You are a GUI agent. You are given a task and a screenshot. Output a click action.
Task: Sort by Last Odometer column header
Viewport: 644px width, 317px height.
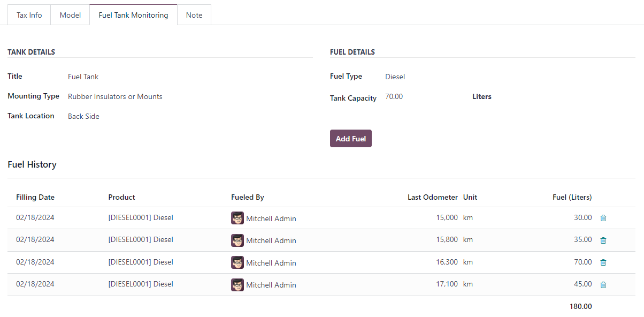pyautogui.click(x=433, y=197)
